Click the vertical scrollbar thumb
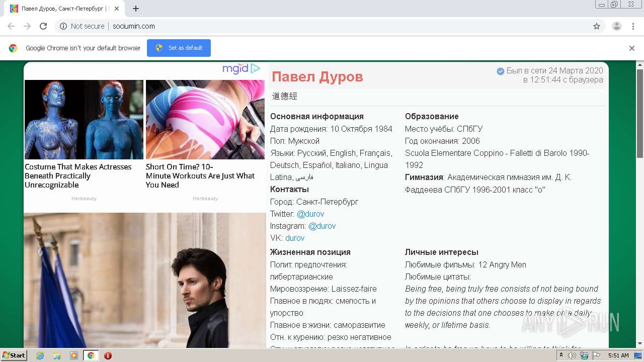644x362 pixels. 640,114
